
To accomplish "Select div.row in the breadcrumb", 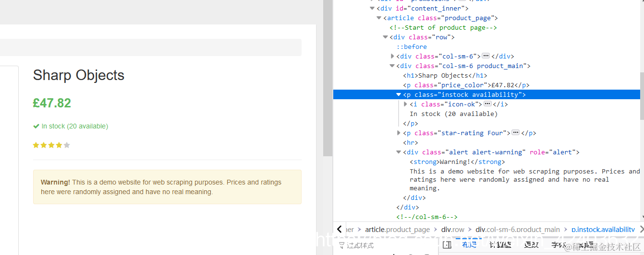I will point(453,230).
